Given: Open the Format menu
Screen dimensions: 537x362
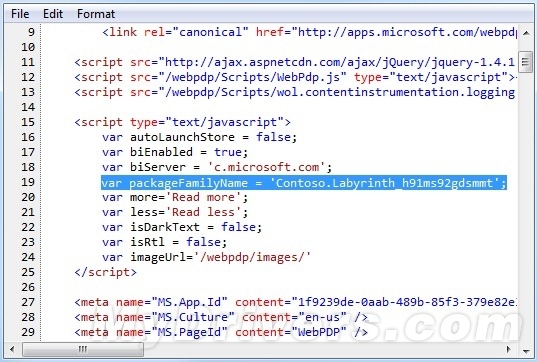Looking at the screenshot, I should click(96, 14).
